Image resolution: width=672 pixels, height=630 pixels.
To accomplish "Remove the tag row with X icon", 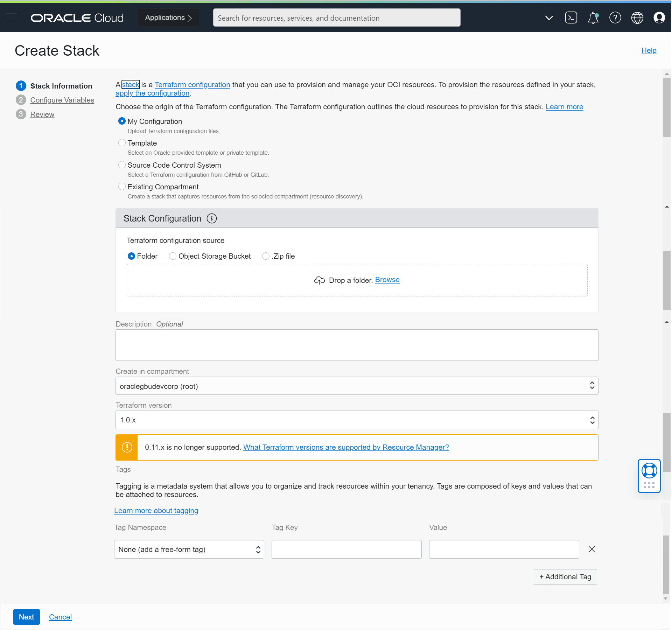I will coord(591,549).
